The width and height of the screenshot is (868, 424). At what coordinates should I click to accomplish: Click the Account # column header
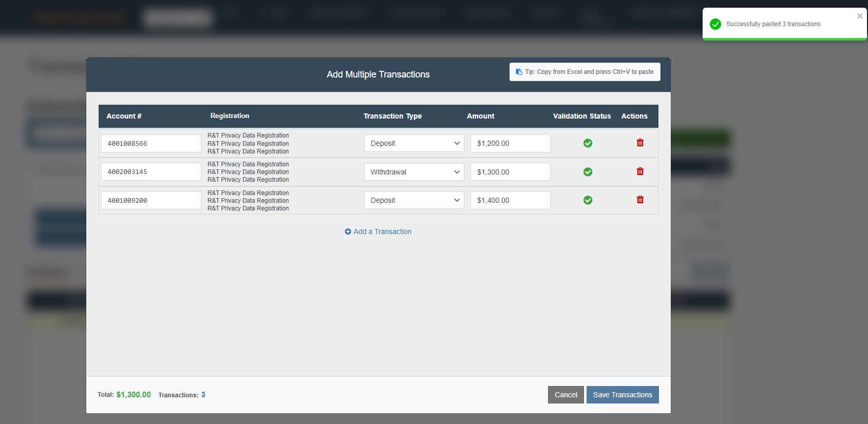click(x=124, y=116)
